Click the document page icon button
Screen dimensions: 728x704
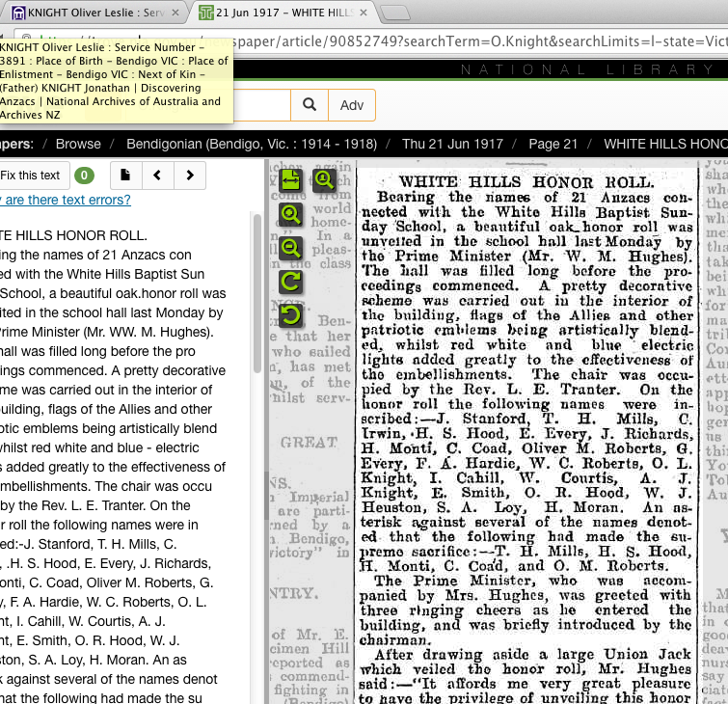click(125, 176)
